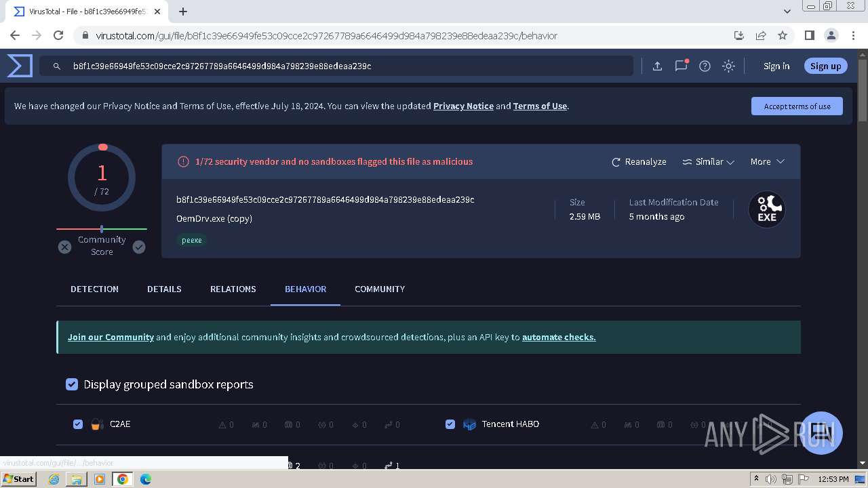The height and width of the screenshot is (488, 868).
Task: Click the install/download page icon
Action: click(739, 35)
